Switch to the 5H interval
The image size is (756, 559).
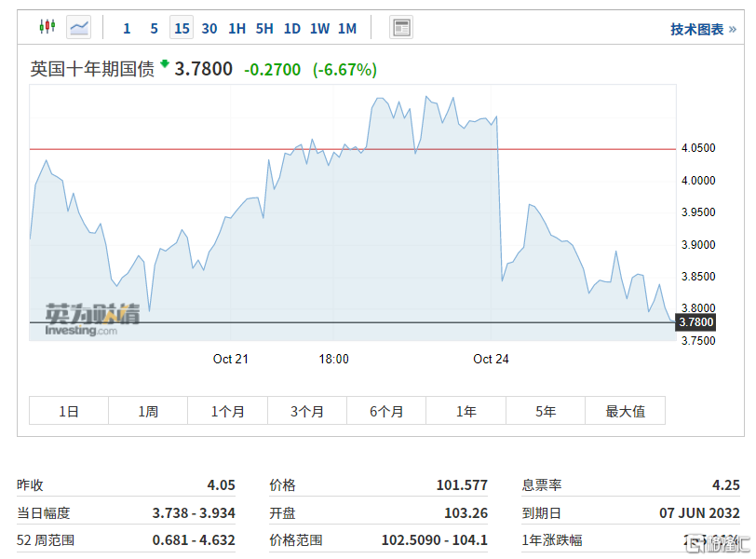pyautogui.click(x=264, y=29)
